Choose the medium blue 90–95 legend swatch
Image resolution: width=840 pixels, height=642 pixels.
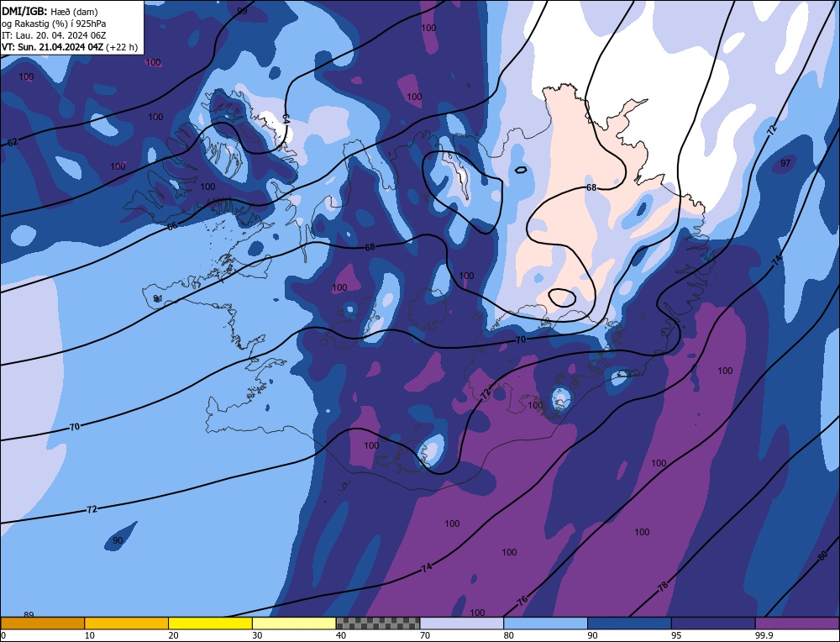[629, 623]
